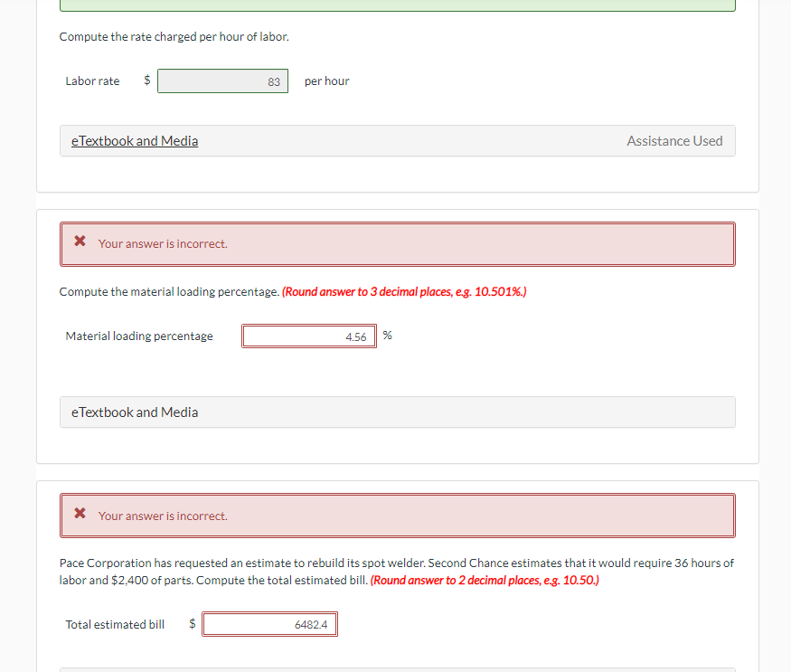Image resolution: width=791 pixels, height=672 pixels.
Task: Click the red X icon above the Pace Corporation question
Action: [x=80, y=514]
